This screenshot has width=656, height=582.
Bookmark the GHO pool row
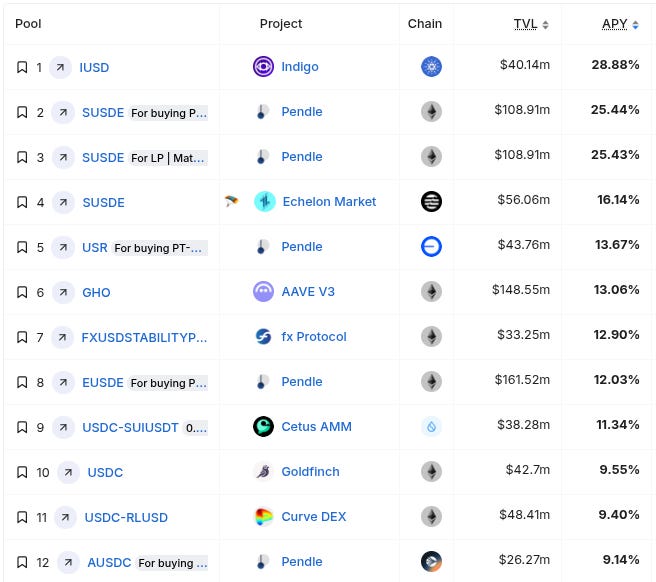[22, 292]
